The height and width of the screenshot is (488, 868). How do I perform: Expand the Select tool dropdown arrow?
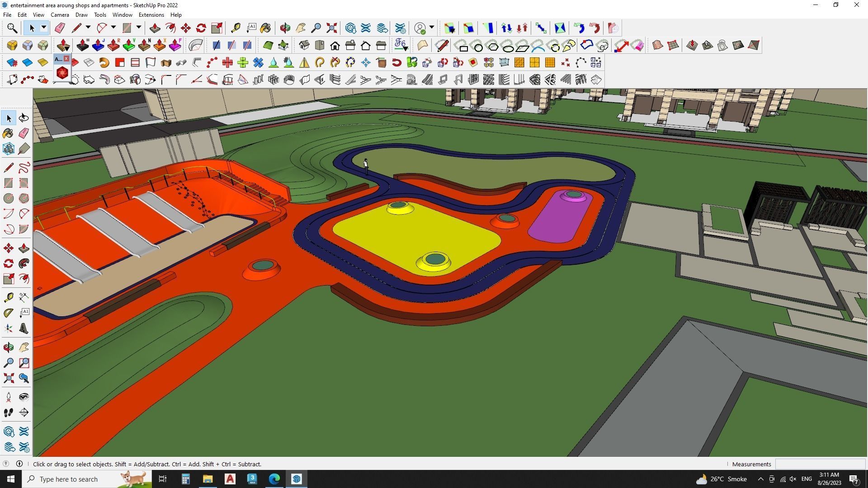44,28
